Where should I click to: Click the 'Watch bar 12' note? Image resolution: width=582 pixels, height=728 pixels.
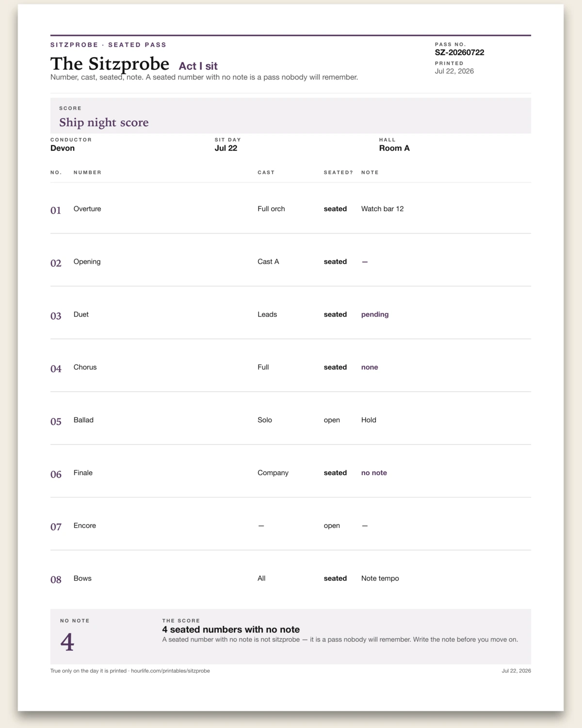click(x=382, y=209)
